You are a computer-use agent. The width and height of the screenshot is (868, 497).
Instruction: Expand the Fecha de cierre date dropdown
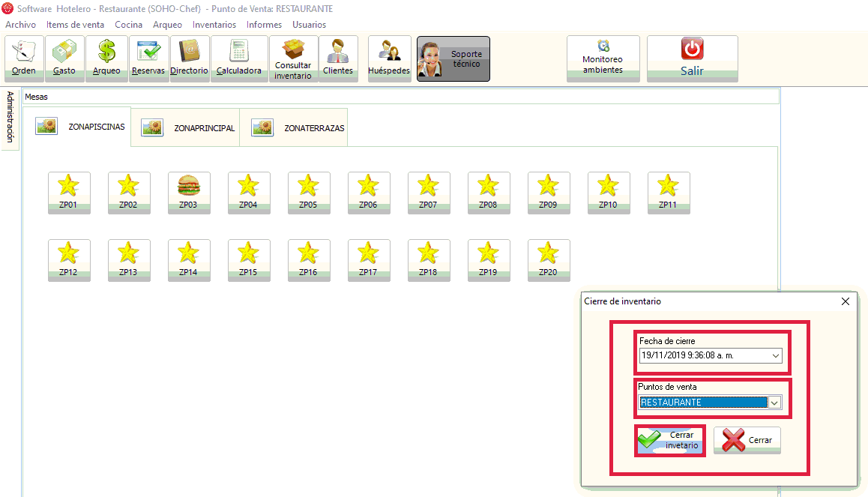tap(775, 355)
